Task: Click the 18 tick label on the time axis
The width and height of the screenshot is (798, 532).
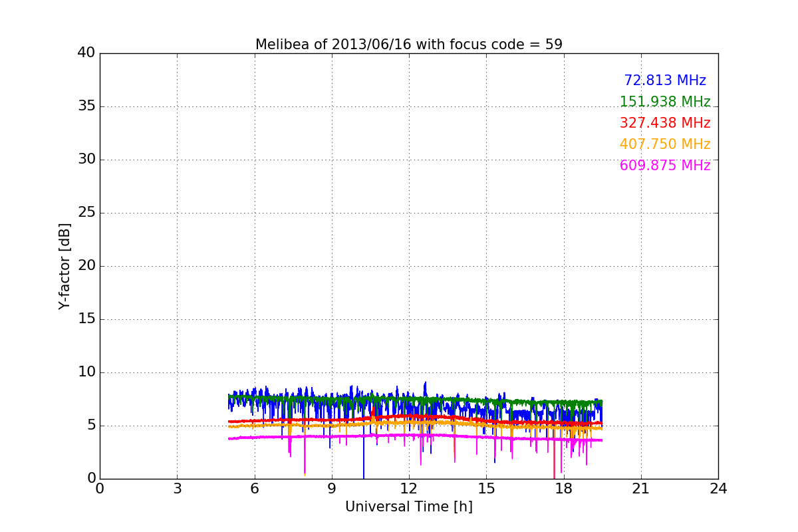Action: (563, 489)
